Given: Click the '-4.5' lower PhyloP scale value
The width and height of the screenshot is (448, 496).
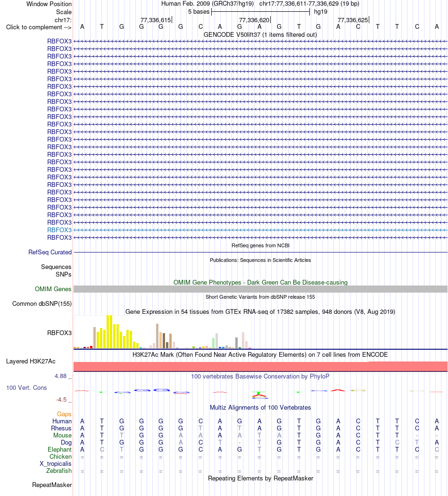Looking at the screenshot, I should pos(61,400).
